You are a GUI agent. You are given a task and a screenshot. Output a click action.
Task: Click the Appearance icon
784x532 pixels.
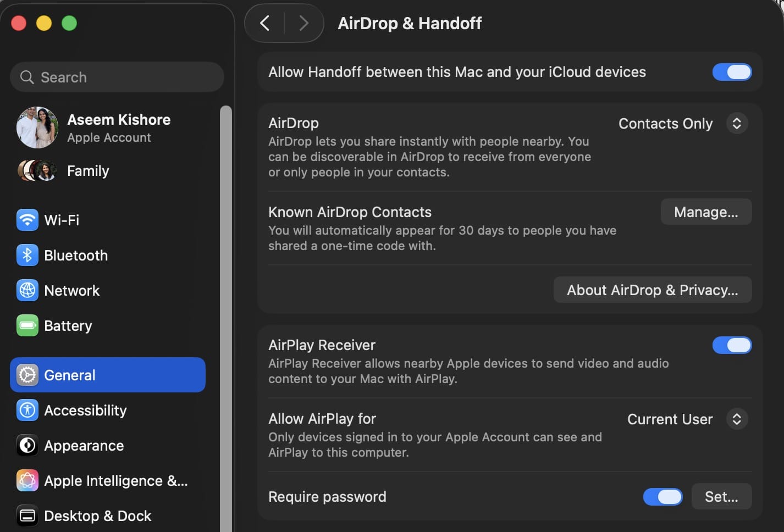[x=27, y=446]
